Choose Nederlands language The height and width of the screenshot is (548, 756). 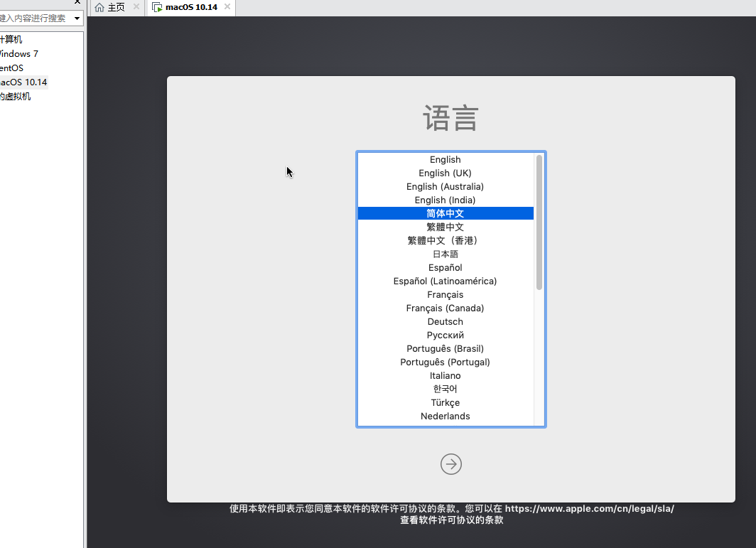445,417
